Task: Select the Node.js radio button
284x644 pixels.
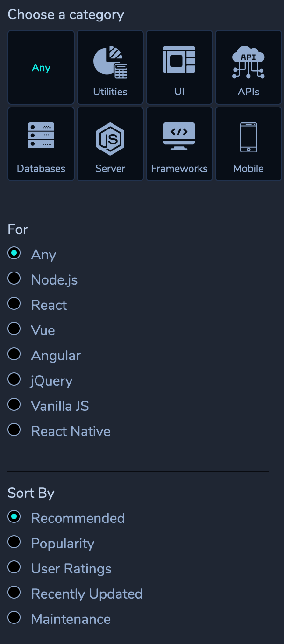Action: click(x=14, y=279)
